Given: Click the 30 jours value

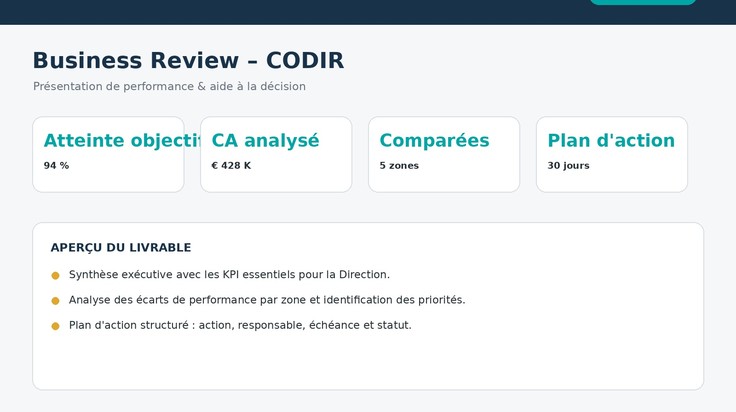Looking at the screenshot, I should click(568, 166).
